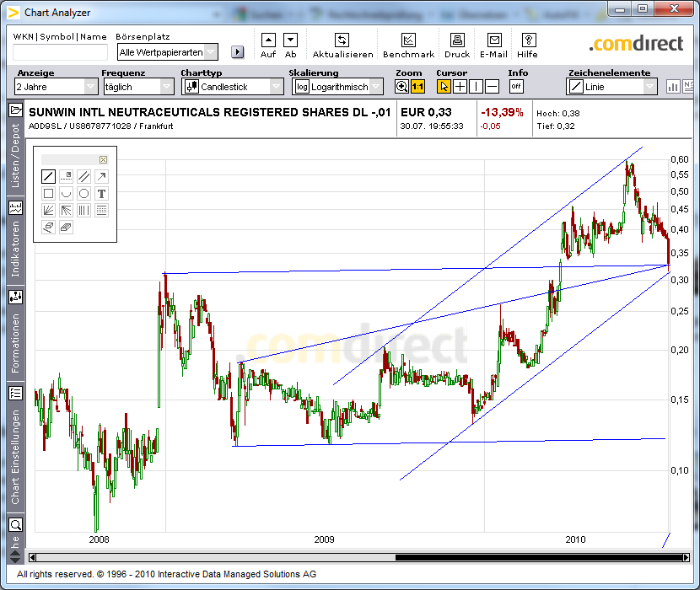
Task: Click the Tief: 0,32 value
Action: (556, 126)
